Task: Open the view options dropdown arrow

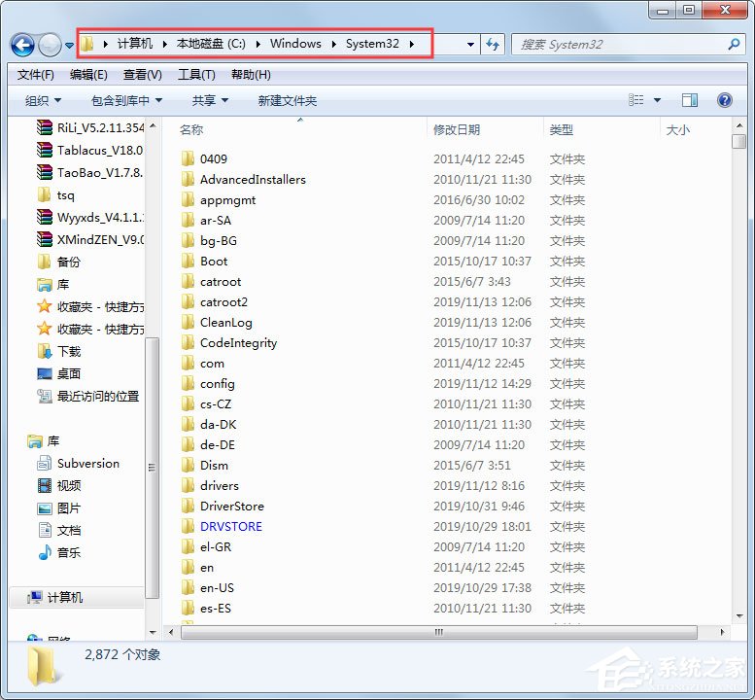Action: pos(658,100)
